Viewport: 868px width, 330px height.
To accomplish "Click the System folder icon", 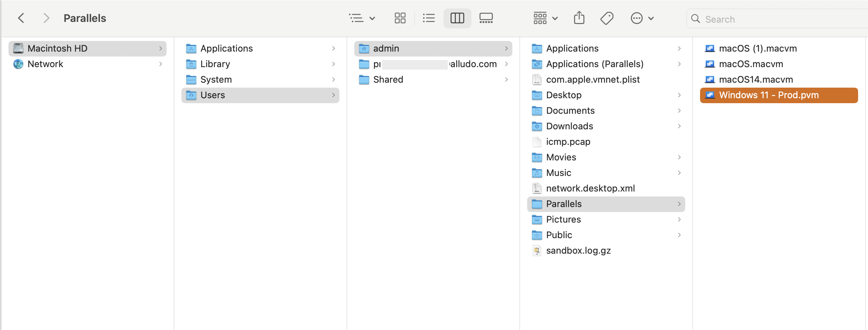I will click(191, 79).
